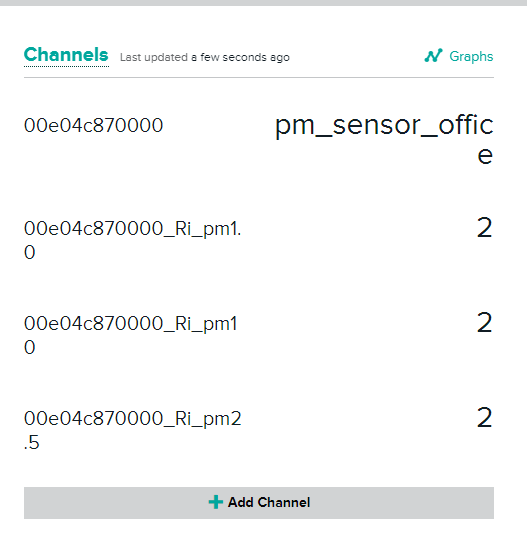527x535 pixels.
Task: Click the wrapped '0' of Ri_pm10 channel name
Action: pos(30,347)
